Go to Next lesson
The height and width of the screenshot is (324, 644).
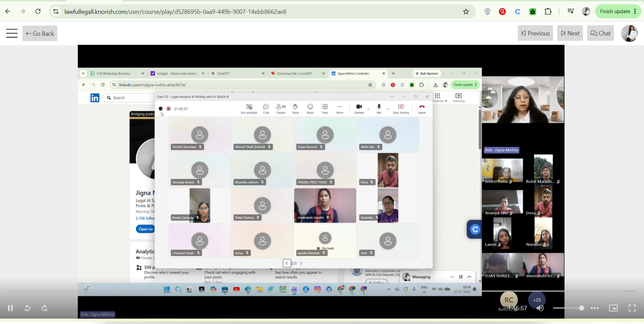[x=570, y=33]
